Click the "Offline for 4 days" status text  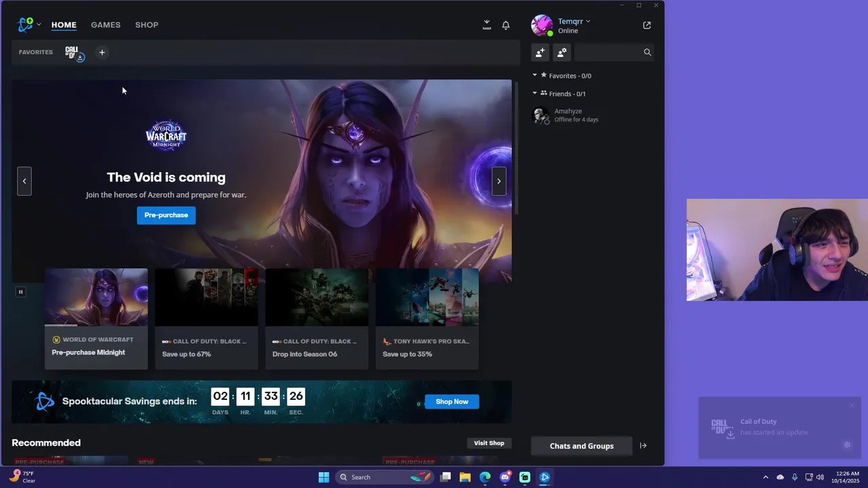[576, 120]
